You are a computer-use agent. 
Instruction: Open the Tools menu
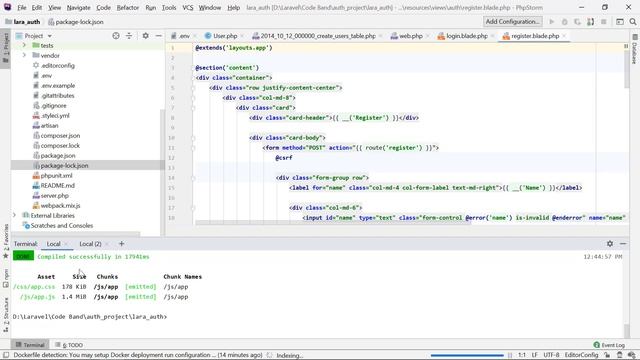(169, 7)
